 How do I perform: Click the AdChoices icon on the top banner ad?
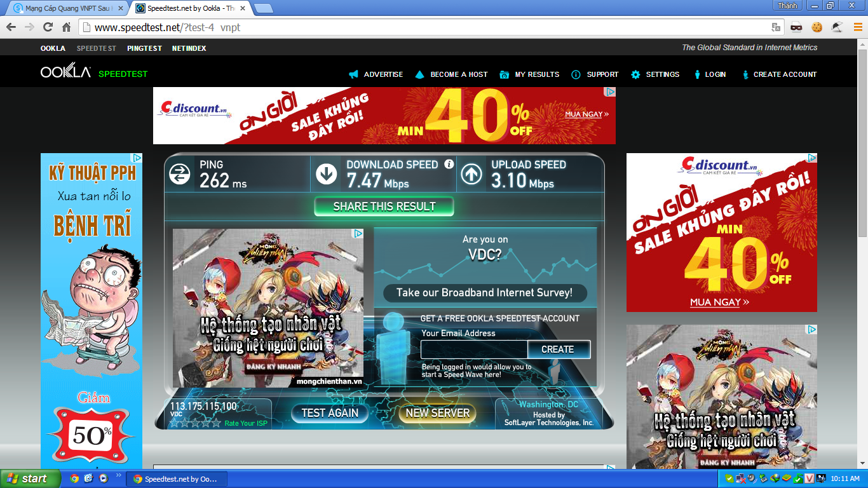point(610,92)
